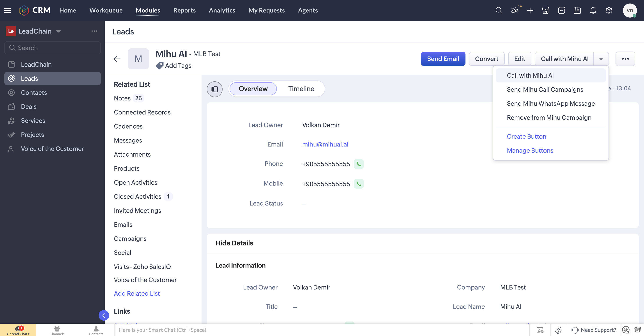Image resolution: width=644 pixels, height=336 pixels.
Task: Click the Edit button
Action: tap(520, 59)
